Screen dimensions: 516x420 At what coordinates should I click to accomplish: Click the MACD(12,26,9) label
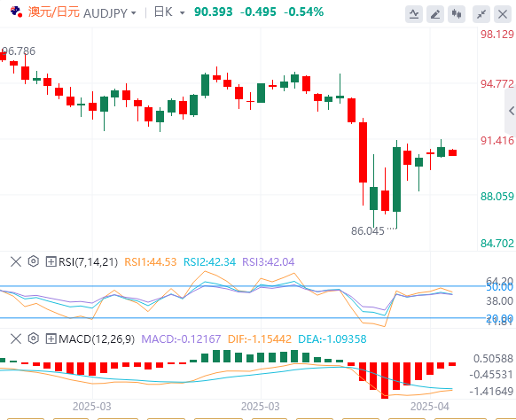point(97,339)
